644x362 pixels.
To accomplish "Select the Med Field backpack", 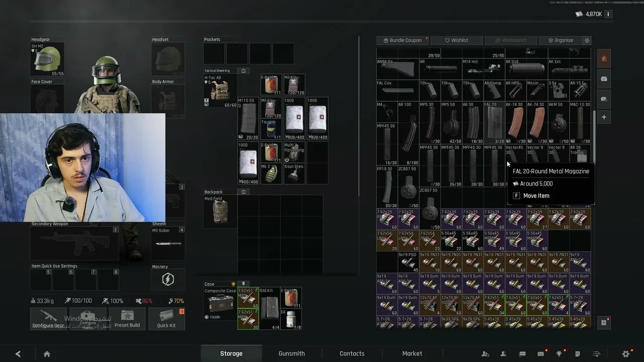I will [x=220, y=212].
